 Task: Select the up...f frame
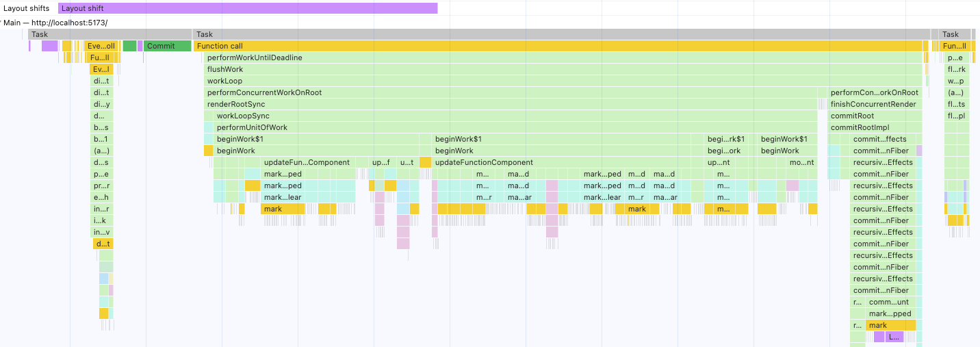[381, 162]
